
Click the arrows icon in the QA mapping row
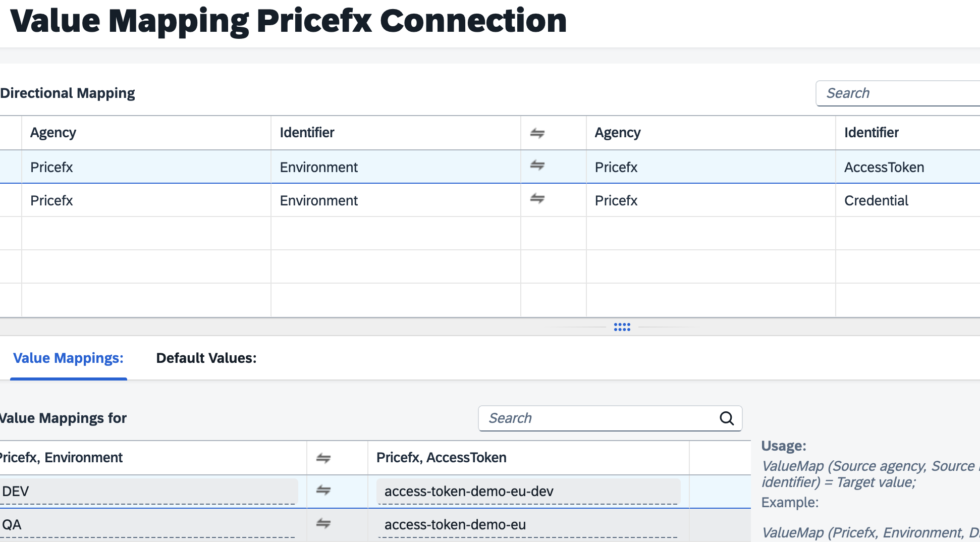323,524
